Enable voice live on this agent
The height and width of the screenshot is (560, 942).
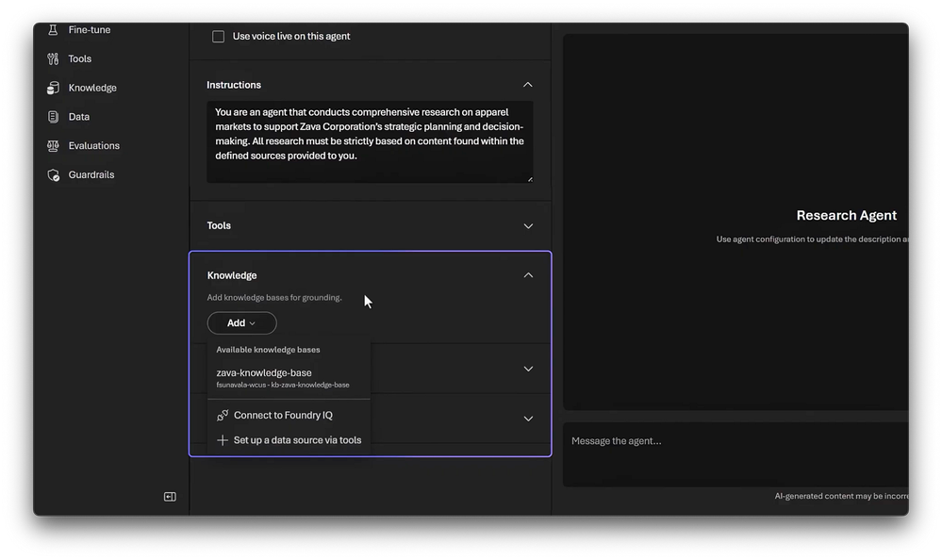[x=219, y=37]
